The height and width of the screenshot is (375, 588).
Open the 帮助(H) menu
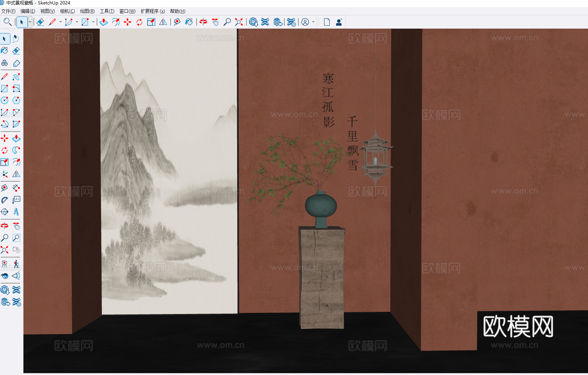(x=178, y=11)
